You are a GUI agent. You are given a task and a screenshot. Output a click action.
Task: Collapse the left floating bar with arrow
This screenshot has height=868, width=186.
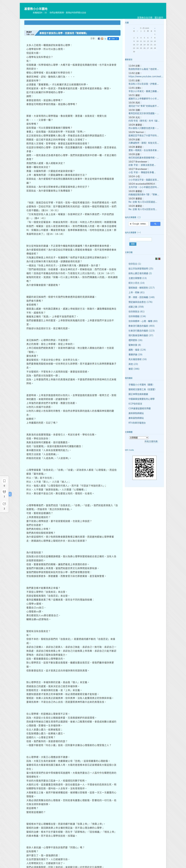point(10,494)
